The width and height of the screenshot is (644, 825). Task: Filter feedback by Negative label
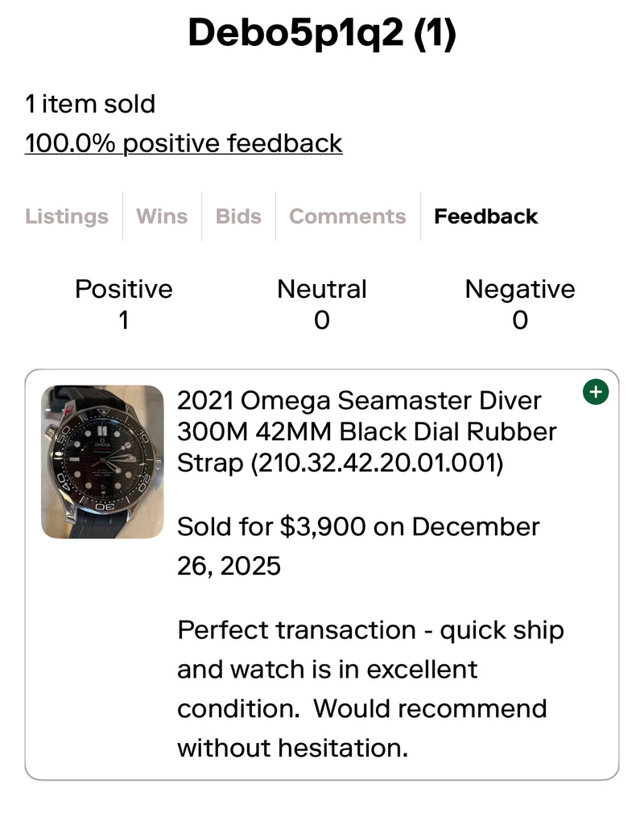(520, 289)
